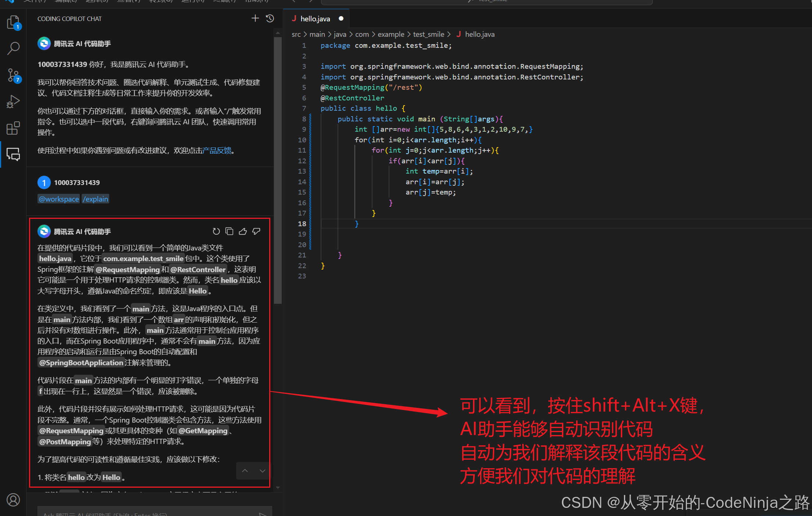This screenshot has width=812, height=516.
Task: Select the hello.java breadcrumb segment
Action: click(x=476, y=34)
